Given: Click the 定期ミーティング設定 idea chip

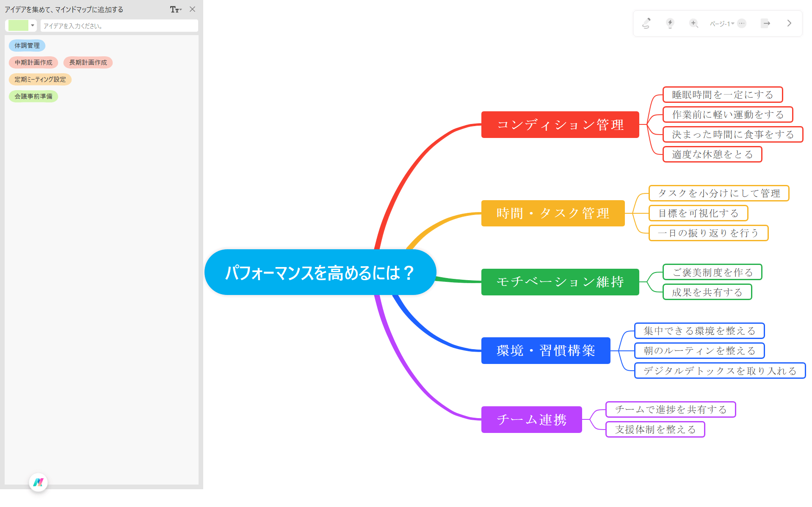Looking at the screenshot, I should 40,79.
